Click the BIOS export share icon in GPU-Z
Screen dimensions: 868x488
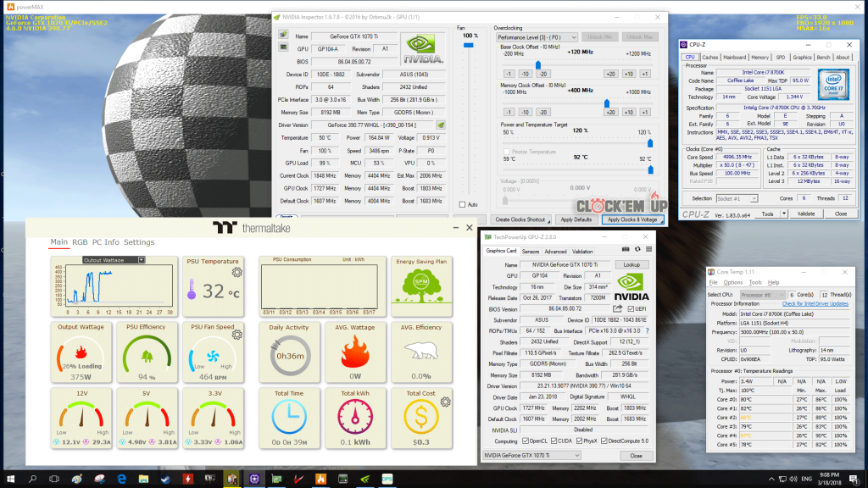click(617, 309)
